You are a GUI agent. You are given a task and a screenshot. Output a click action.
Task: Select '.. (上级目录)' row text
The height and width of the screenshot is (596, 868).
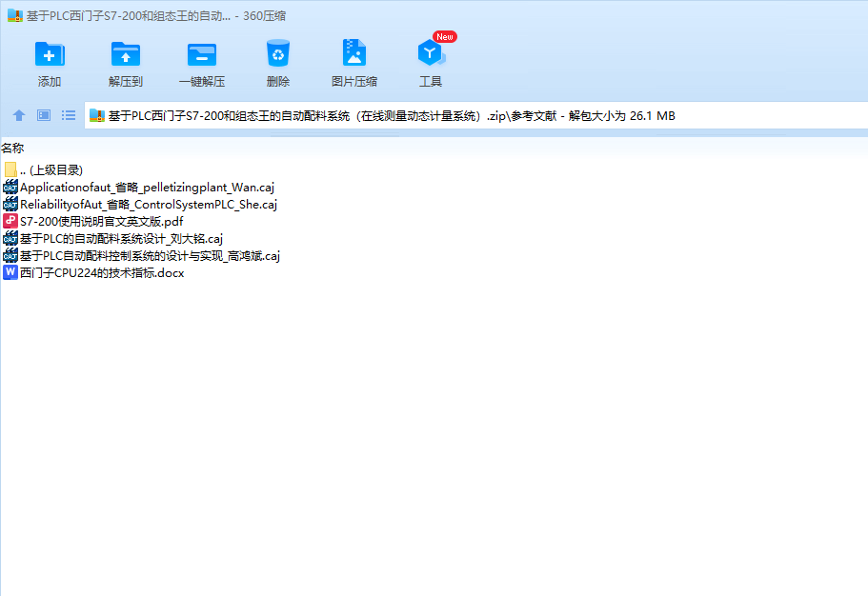(x=51, y=169)
